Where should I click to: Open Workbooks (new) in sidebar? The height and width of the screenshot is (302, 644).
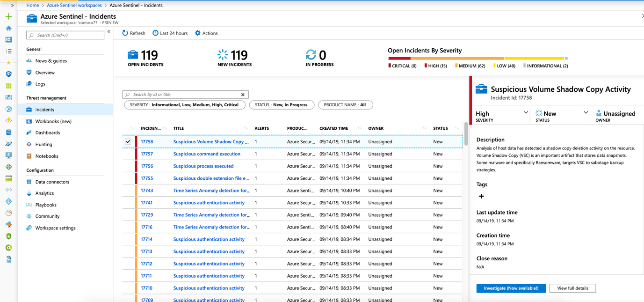point(53,121)
